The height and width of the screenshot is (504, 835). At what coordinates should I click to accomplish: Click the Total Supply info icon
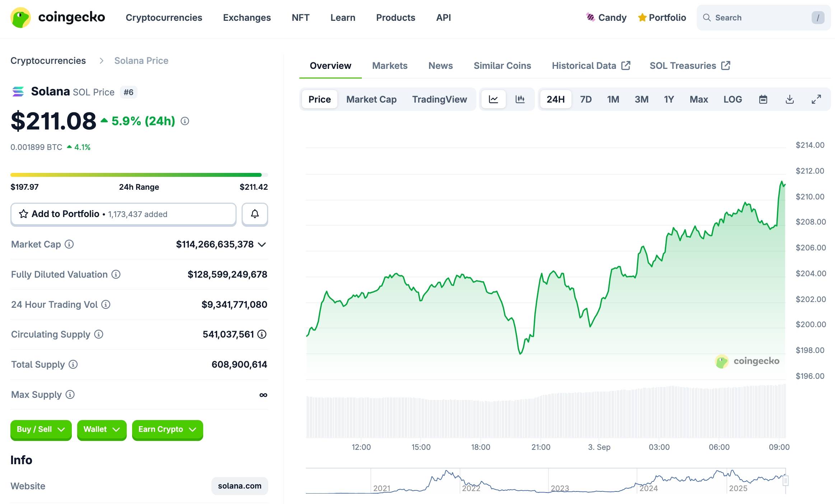click(x=73, y=364)
